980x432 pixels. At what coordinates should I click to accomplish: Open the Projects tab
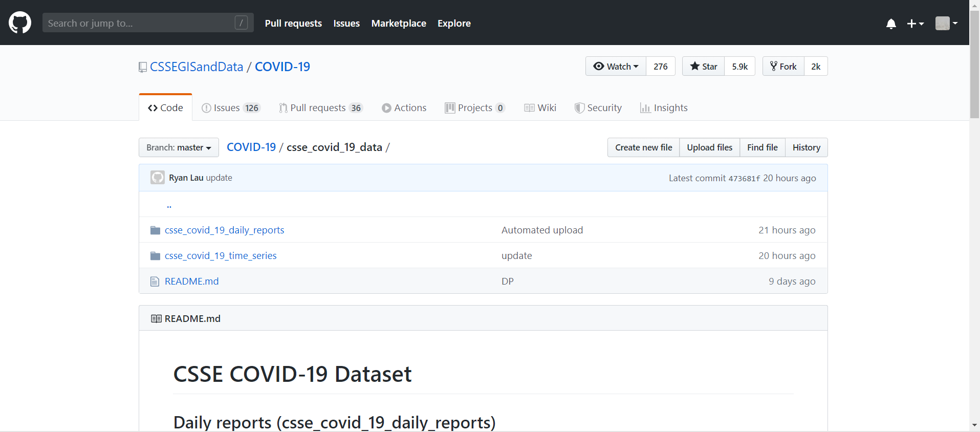[x=475, y=107]
